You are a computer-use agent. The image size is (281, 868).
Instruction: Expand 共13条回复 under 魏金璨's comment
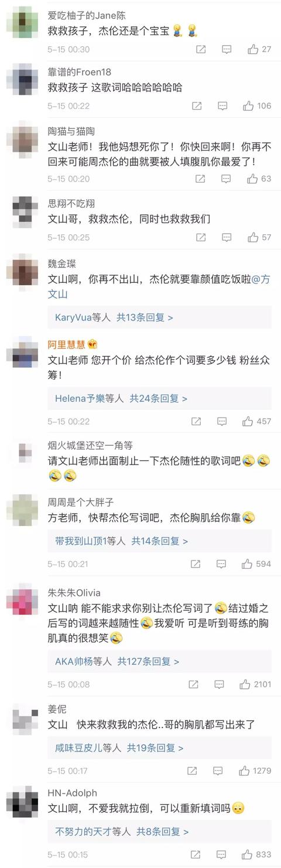point(145,317)
